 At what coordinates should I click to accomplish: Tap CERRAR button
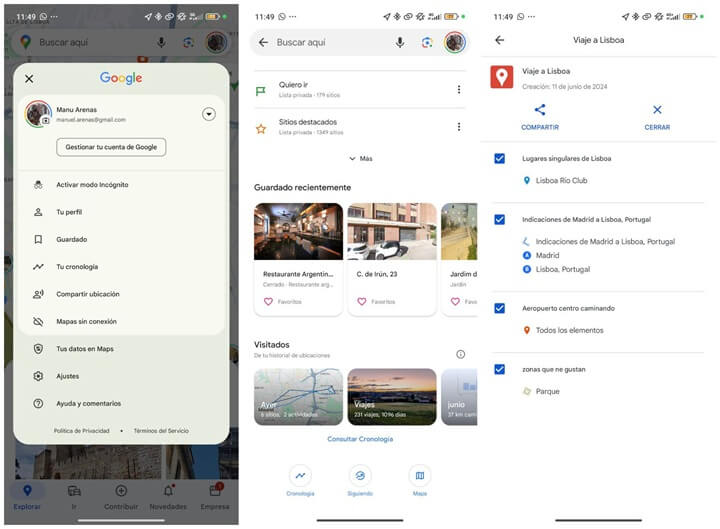pos(657,118)
